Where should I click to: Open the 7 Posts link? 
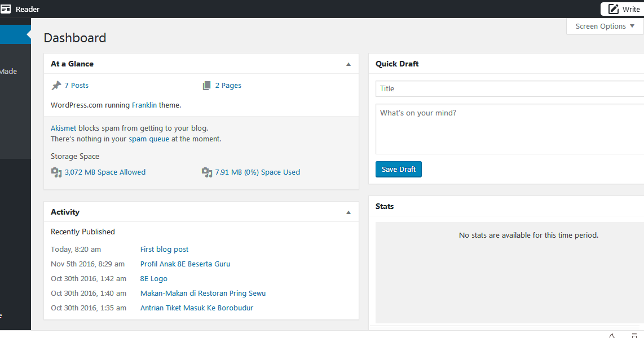point(76,84)
